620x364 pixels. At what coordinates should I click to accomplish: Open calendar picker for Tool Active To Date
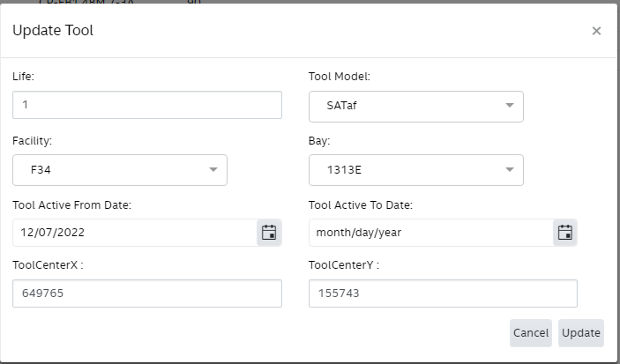coord(565,233)
